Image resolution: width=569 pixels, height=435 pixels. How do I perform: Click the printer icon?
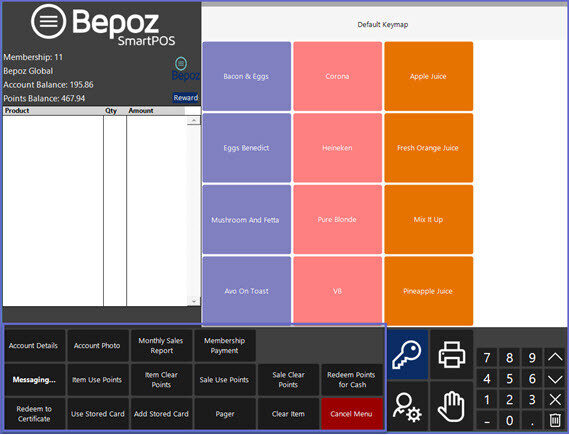point(452,354)
